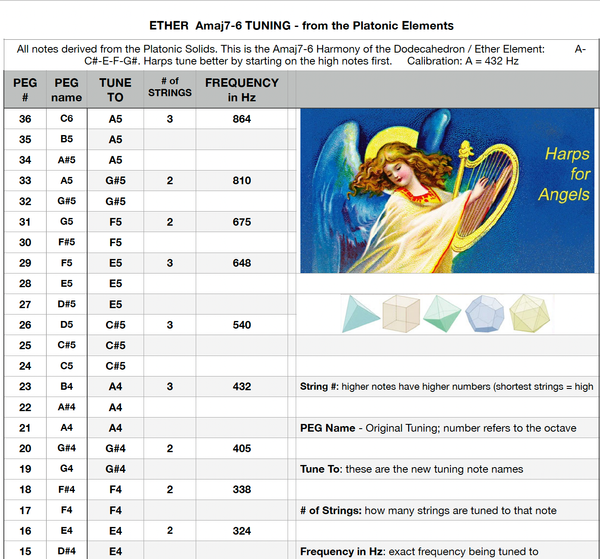Select the peg number cell 23
The image size is (600, 559).
[25, 386]
